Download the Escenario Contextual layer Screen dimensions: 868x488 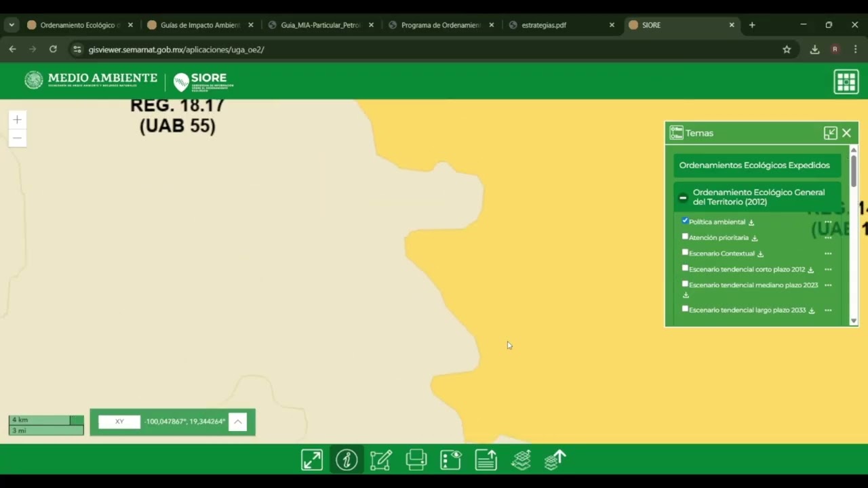(x=760, y=253)
